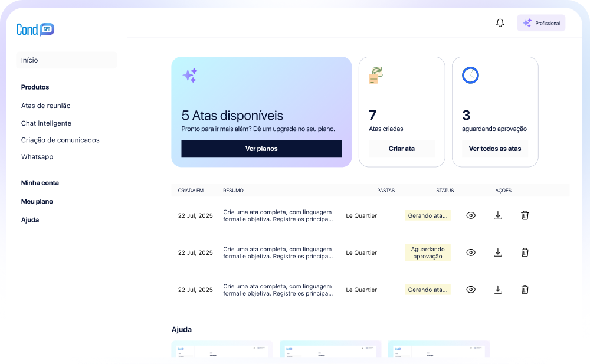Image resolution: width=590 pixels, height=364 pixels.
Task: Click the eye icon in the first table row
Action: [471, 215]
